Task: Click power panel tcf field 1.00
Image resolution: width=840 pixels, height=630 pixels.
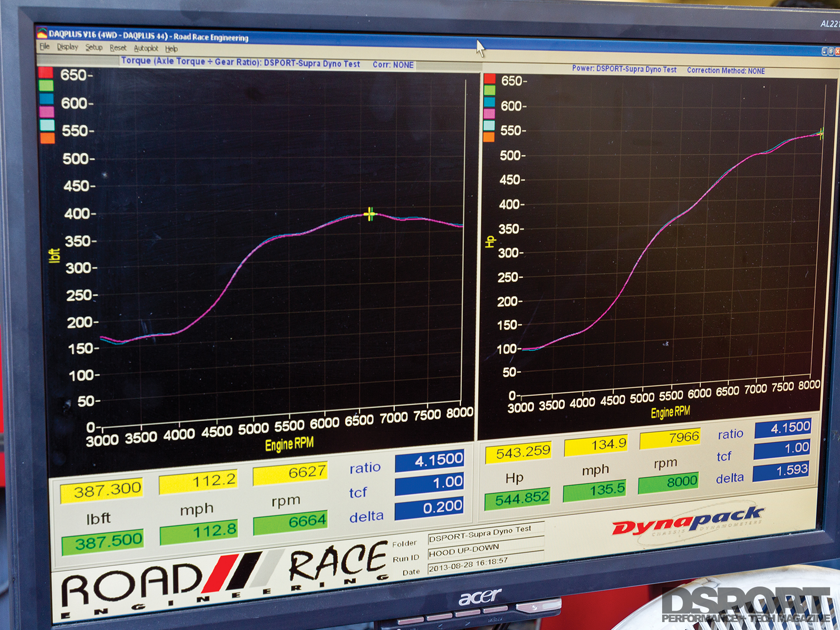Action: [782, 449]
